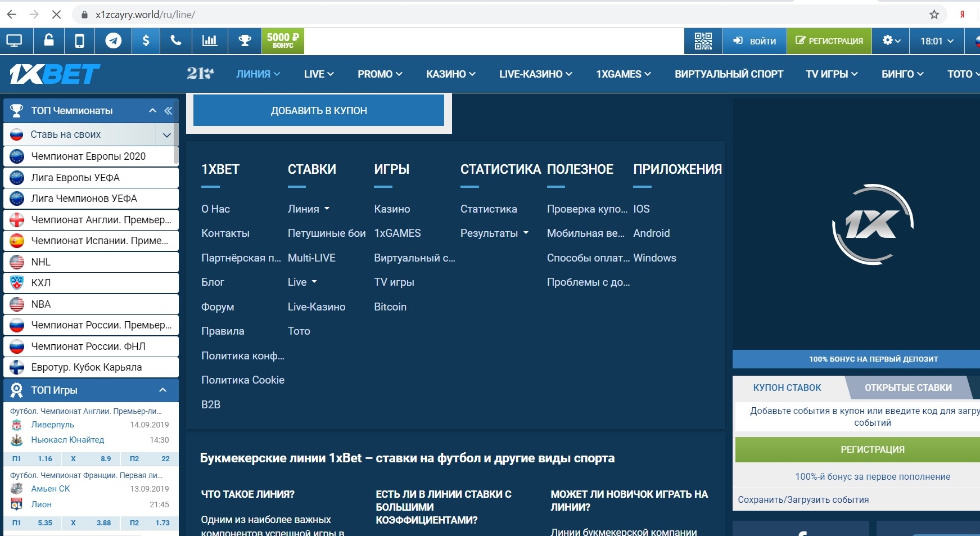Screen dimensions: 980x536
Task: Open the Live-Казино menu
Action: tap(536, 74)
